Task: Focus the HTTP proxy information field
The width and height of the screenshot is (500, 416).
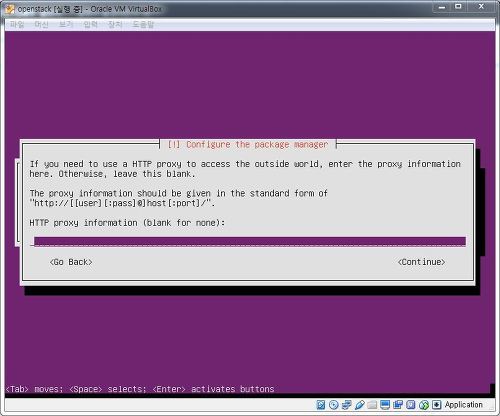Action: click(x=248, y=242)
